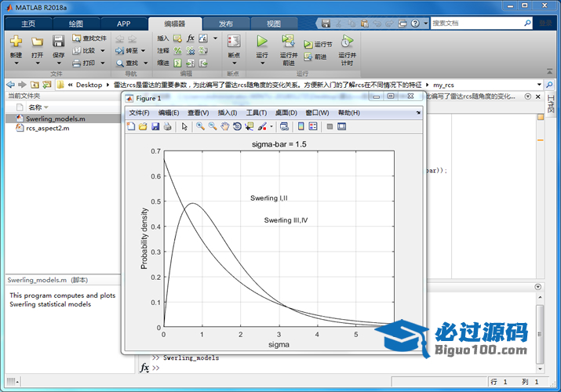The width and height of the screenshot is (561, 392).
Task: Toggle the Brush data tool in Figure 1
Action: pyautogui.click(x=262, y=126)
